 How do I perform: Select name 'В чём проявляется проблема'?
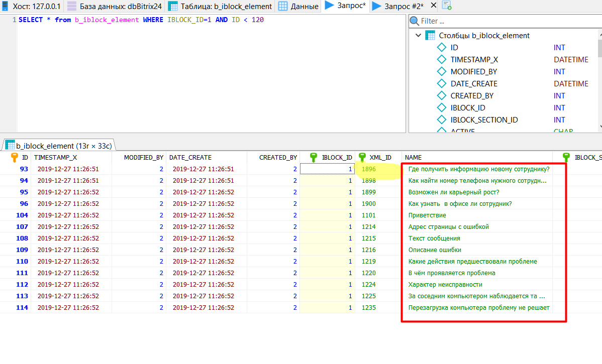[x=452, y=273]
